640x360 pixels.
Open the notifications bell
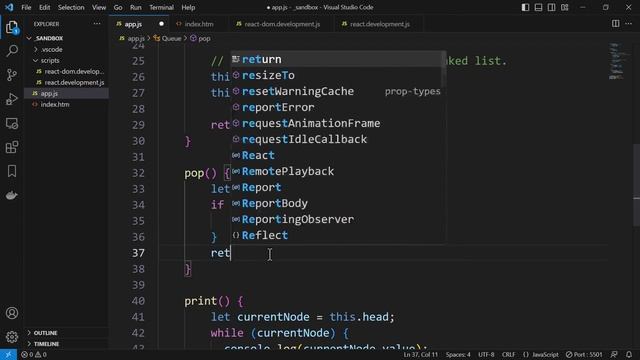[x=629, y=355]
